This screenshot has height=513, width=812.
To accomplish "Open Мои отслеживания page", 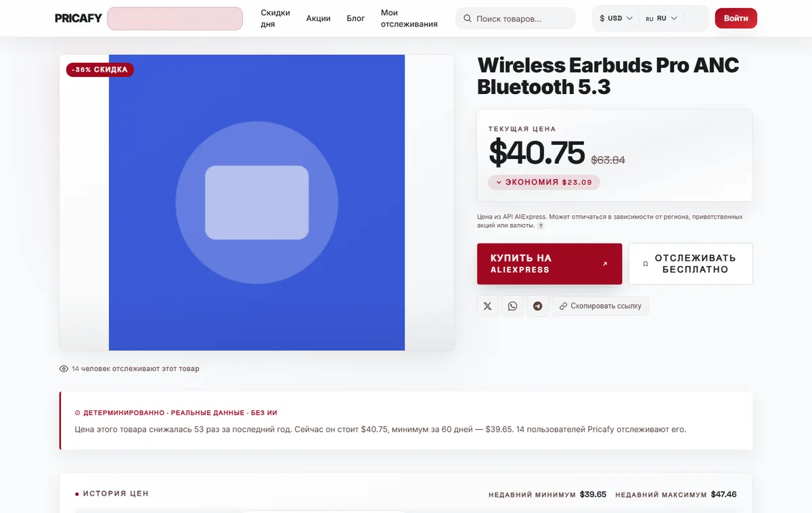I will tap(409, 18).
